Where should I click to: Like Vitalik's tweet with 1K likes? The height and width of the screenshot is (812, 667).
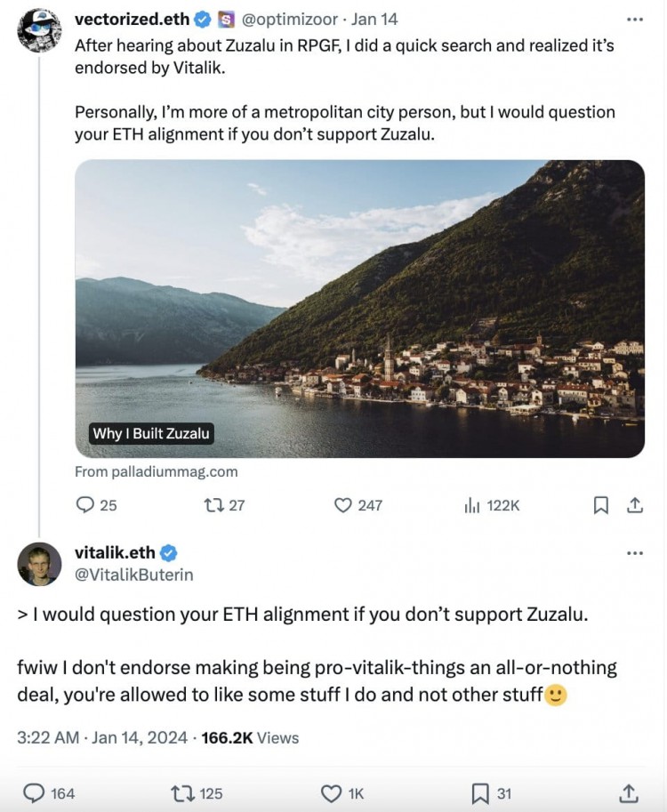coord(342,793)
